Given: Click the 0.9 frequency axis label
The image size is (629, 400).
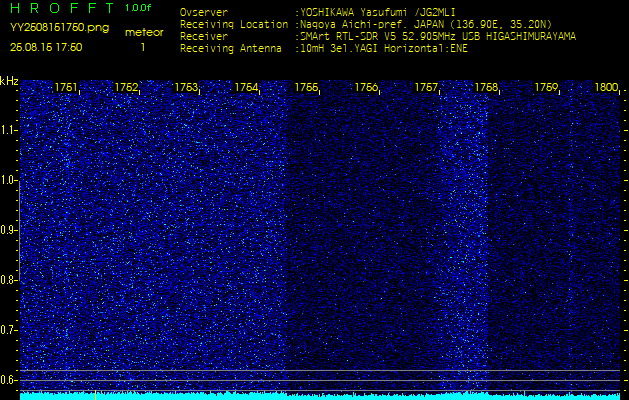Looking at the screenshot, I should click(8, 230).
